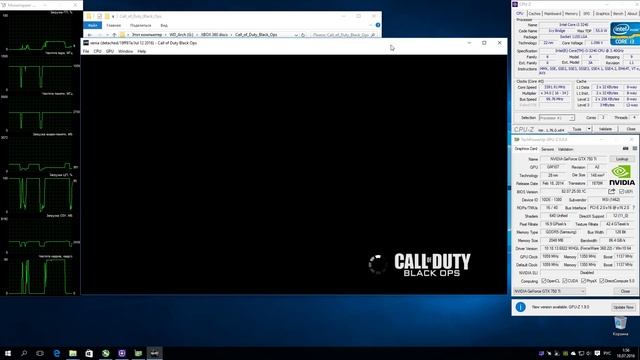The image size is (640, 360).
Task: Open the Help menu in Xenia
Action: coord(142,51)
